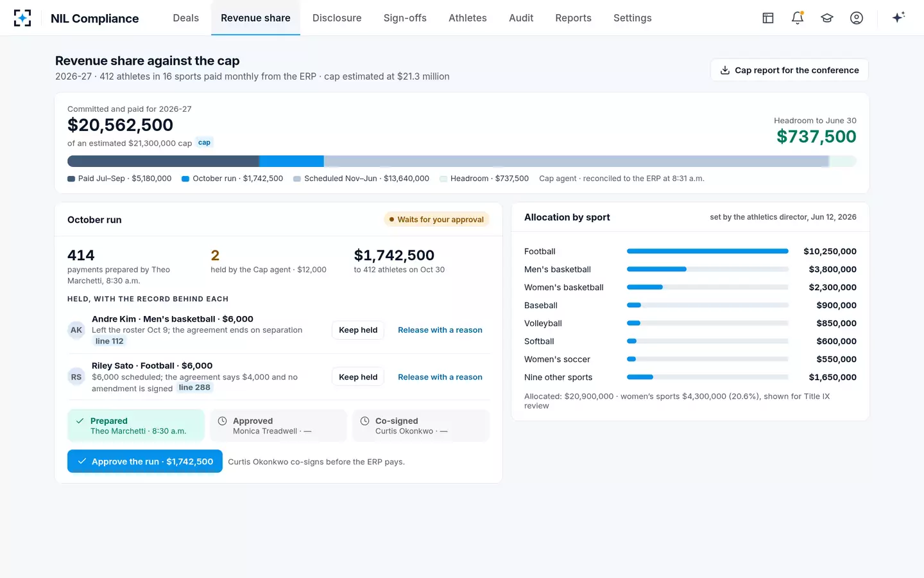Keep Andre Kim's payment held
Viewport: 924px width, 578px height.
pyautogui.click(x=358, y=330)
